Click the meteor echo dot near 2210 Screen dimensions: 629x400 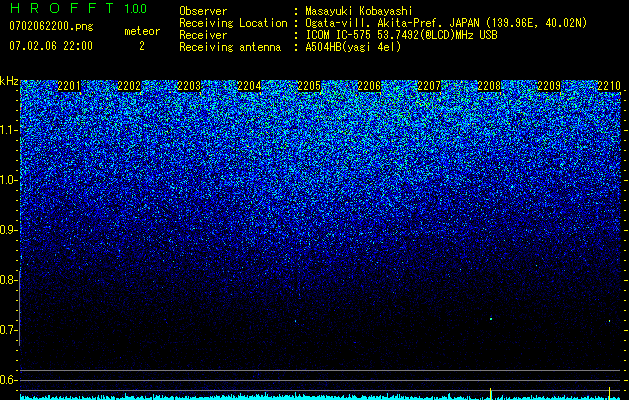point(609,321)
